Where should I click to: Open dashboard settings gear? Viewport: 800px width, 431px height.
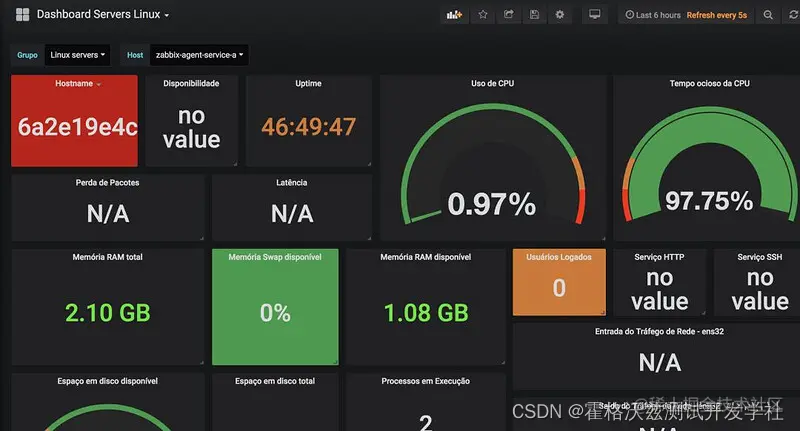[x=560, y=15]
